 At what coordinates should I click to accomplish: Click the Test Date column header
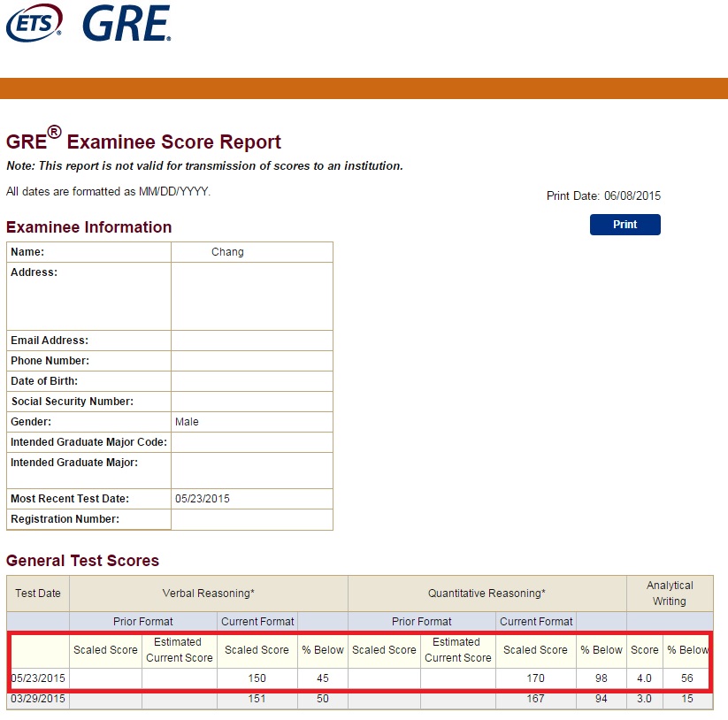38,594
